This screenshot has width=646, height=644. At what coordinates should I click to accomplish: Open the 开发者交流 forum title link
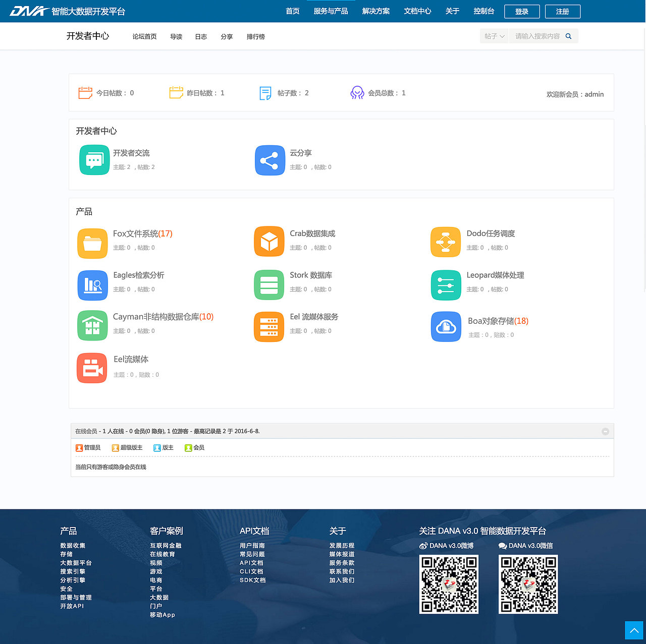pos(131,153)
